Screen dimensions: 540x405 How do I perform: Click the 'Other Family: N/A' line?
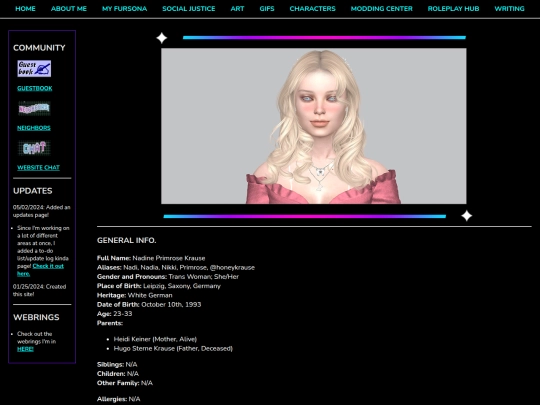click(125, 383)
